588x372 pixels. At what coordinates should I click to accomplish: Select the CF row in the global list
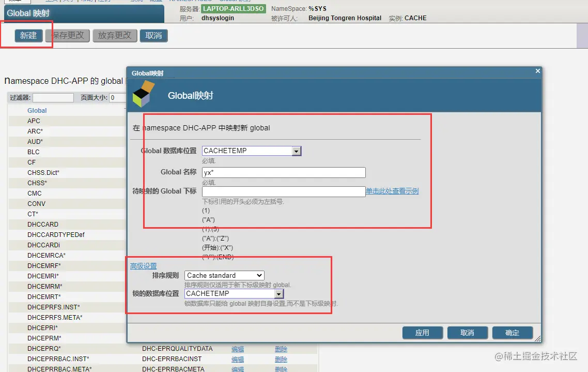(x=67, y=162)
